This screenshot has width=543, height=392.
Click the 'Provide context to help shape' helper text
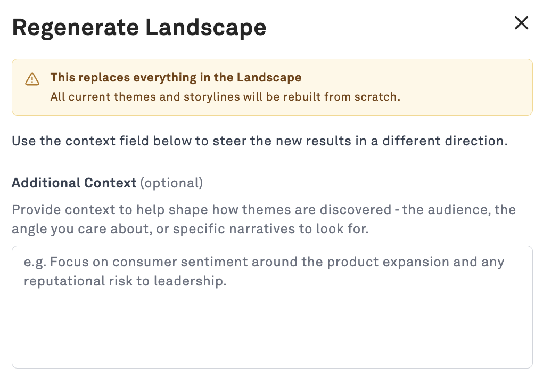click(x=264, y=210)
